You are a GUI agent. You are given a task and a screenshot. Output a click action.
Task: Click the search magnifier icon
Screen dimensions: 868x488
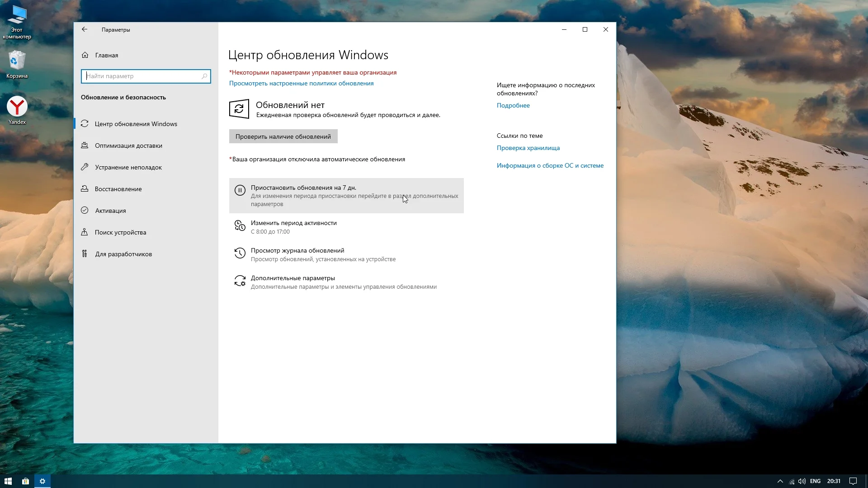204,76
